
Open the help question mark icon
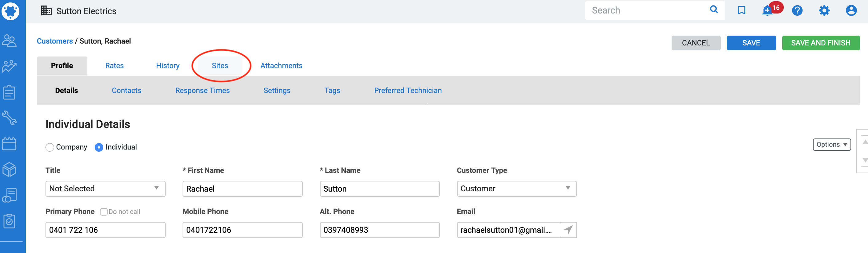(x=797, y=10)
